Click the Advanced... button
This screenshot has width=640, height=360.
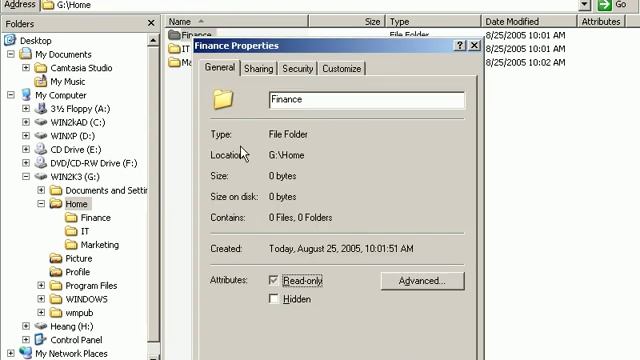point(422,281)
